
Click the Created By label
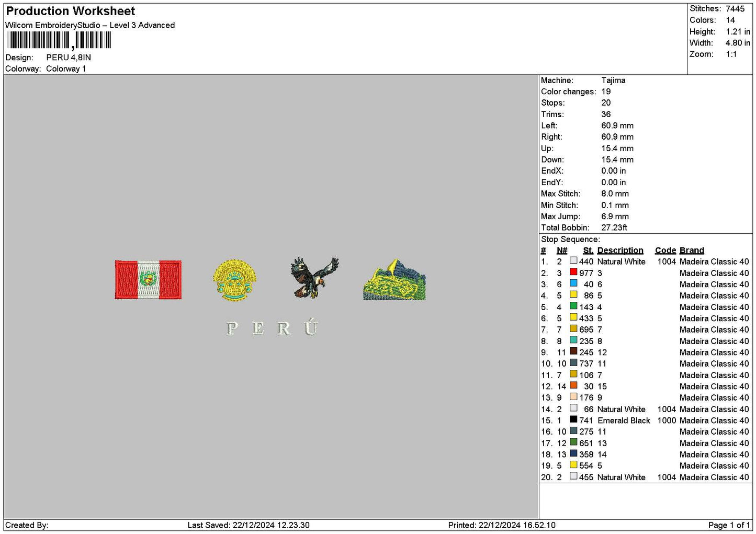27,525
